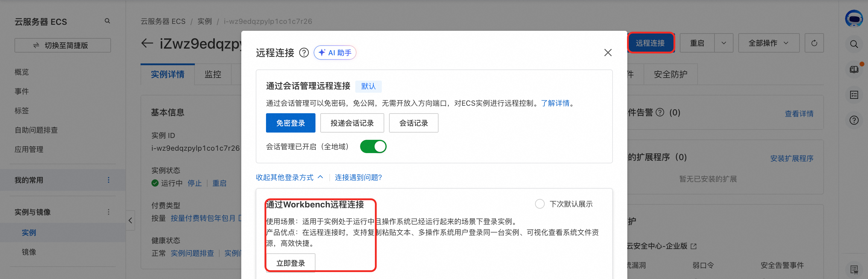Image resolution: width=868 pixels, height=279 pixels.
Task: Switch to the 监控 tab
Action: click(x=213, y=74)
